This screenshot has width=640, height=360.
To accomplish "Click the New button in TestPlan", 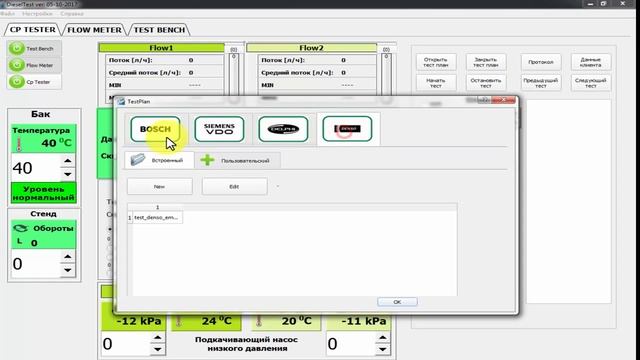I will [x=160, y=187].
